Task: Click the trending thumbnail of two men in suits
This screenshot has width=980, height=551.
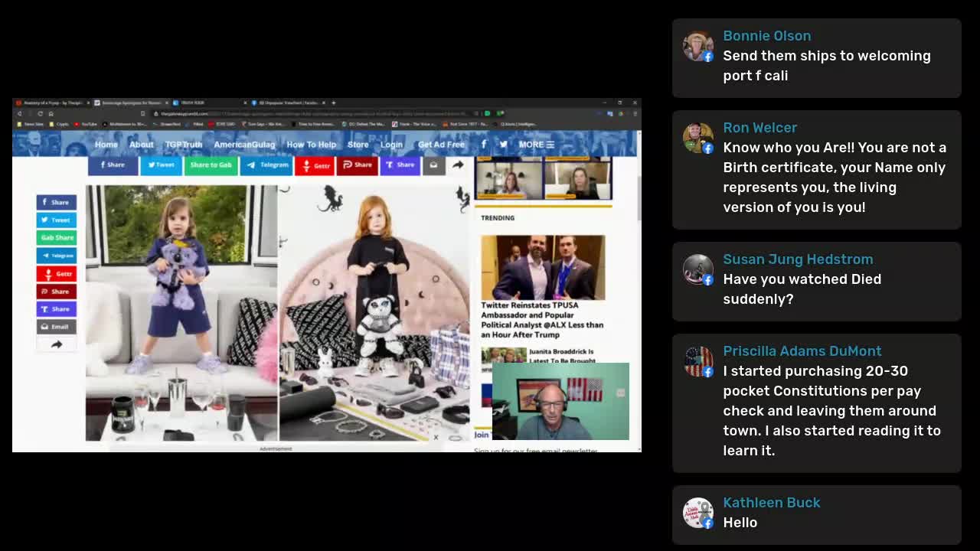Action: click(543, 267)
